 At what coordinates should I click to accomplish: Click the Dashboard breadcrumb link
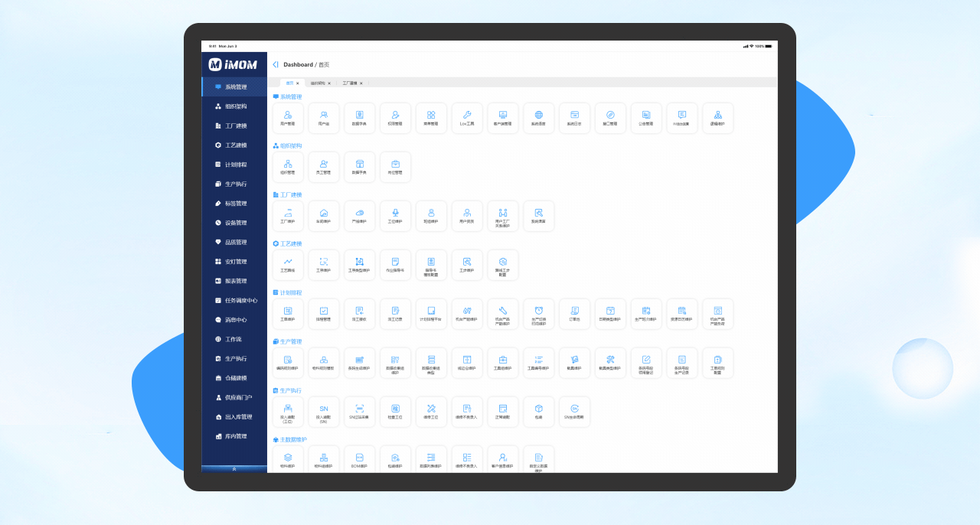298,65
